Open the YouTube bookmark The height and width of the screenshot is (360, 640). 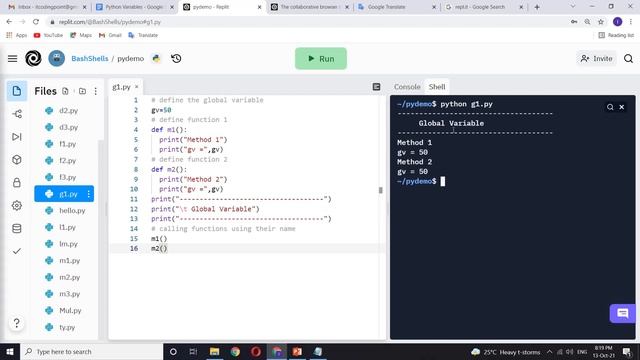pyautogui.click(x=48, y=35)
